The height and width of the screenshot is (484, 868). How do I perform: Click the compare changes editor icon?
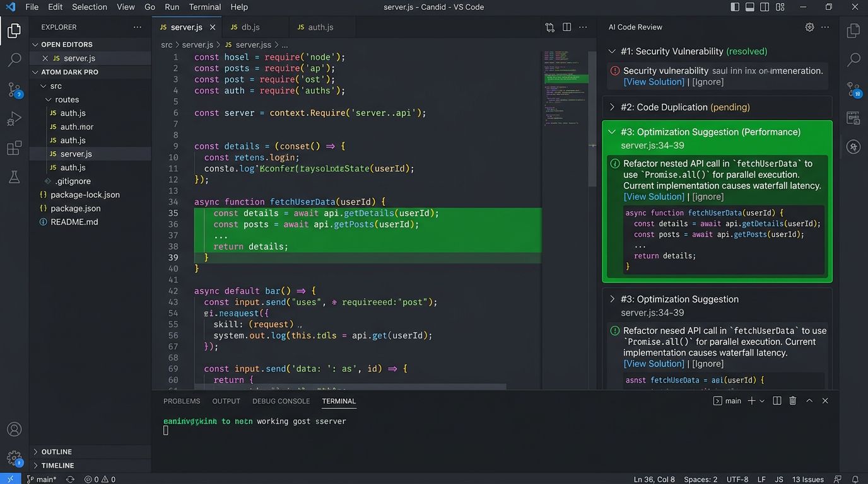[x=550, y=27]
